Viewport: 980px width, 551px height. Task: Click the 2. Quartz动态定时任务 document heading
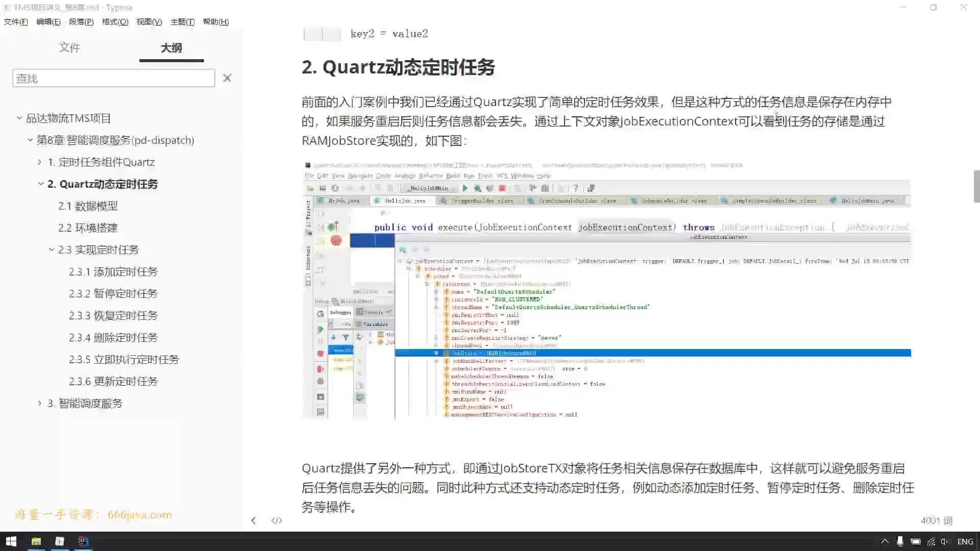[x=398, y=67]
